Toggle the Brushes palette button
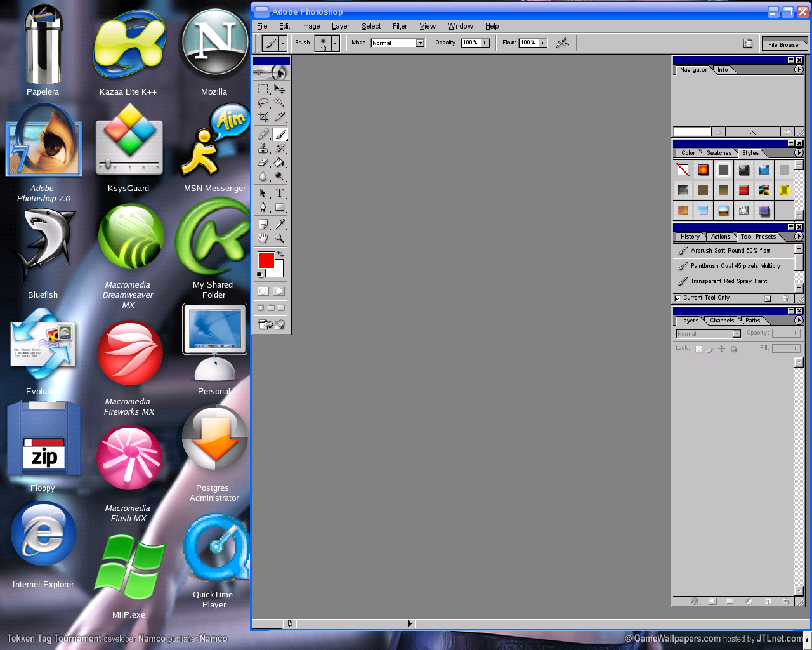Image resolution: width=812 pixels, height=650 pixels. (x=748, y=43)
